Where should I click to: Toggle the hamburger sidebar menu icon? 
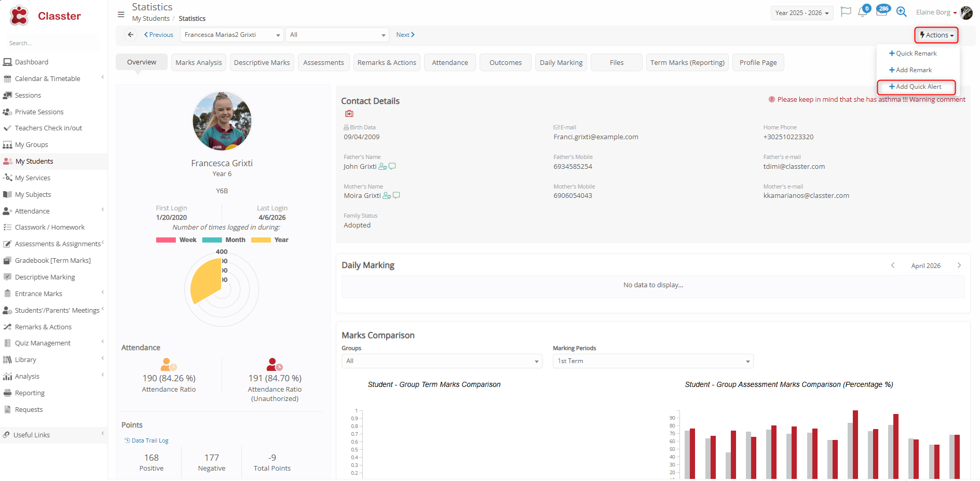click(x=121, y=15)
